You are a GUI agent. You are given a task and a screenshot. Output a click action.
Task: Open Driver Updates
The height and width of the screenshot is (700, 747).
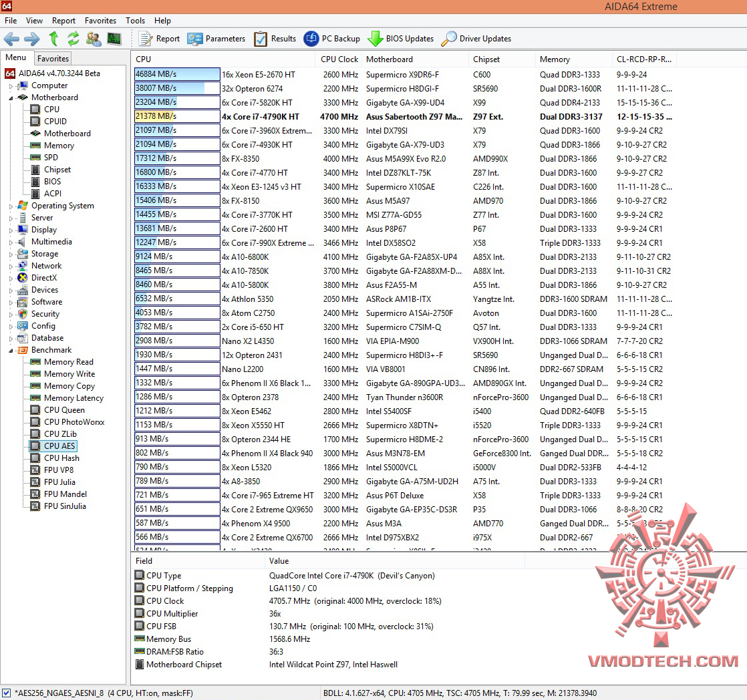coord(476,39)
